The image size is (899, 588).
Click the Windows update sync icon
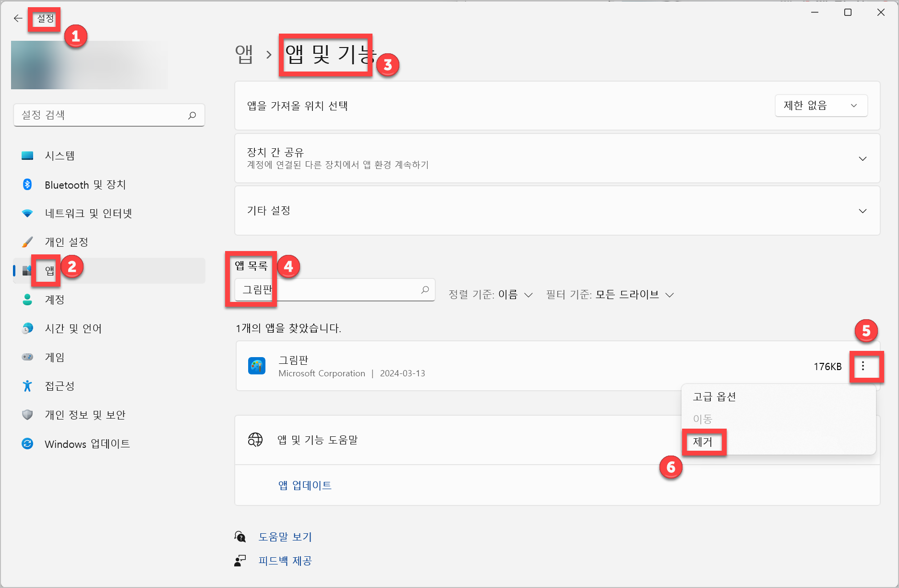27,444
